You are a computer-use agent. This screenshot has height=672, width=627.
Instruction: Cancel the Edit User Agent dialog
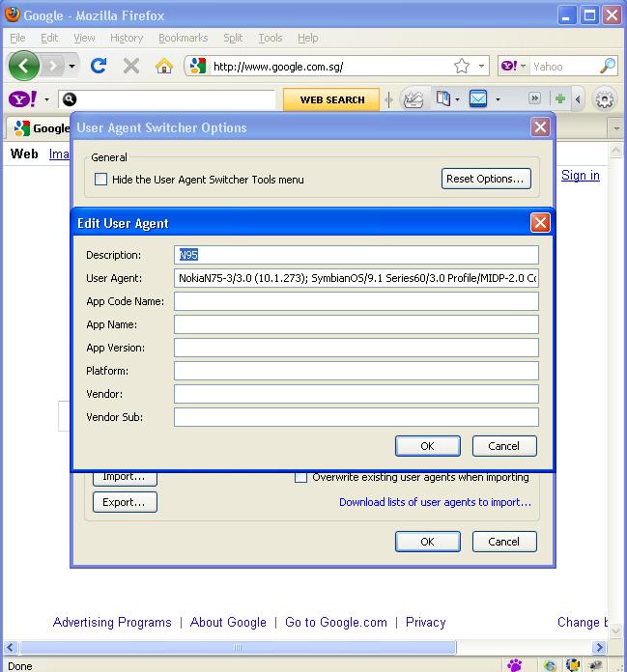pos(504,446)
